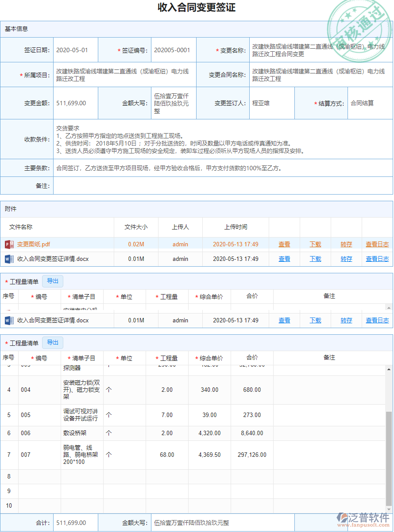This screenshot has width=394, height=532.
Task: Click the Word icon beside 收入合同变更签证详情.docx
Action: coord(9,259)
